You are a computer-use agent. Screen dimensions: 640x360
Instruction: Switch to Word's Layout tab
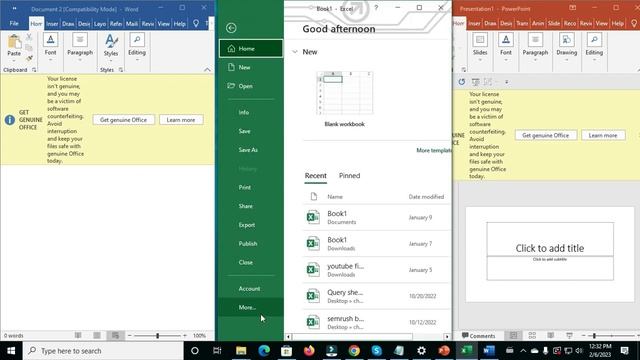click(x=100, y=24)
